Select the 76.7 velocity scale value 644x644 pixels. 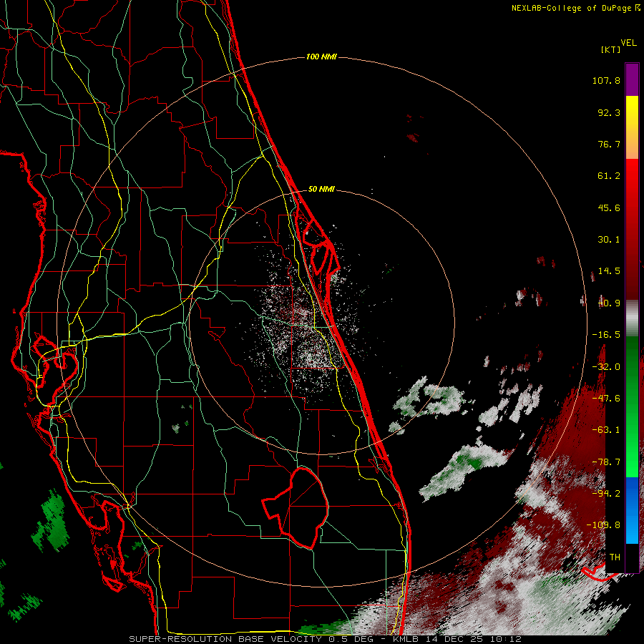[x=609, y=144]
